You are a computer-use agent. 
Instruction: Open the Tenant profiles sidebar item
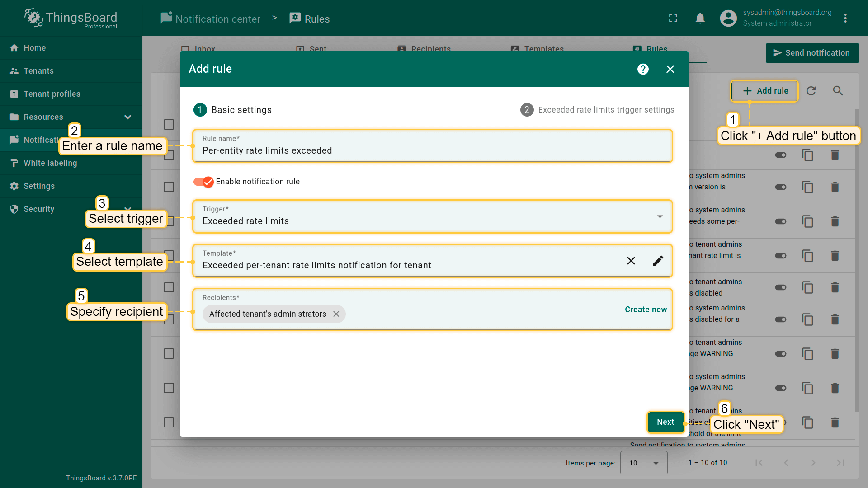(52, 94)
